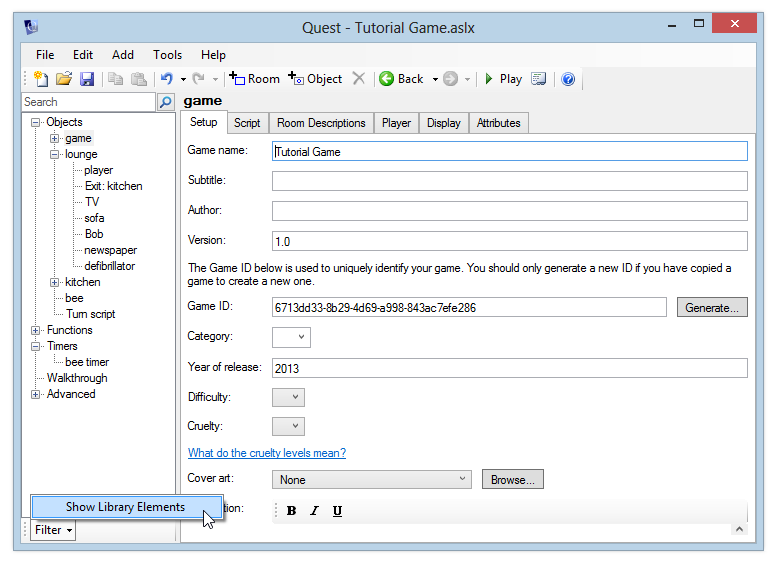Click the Browse... button for cover art
The image size is (777, 566).
[x=513, y=479]
